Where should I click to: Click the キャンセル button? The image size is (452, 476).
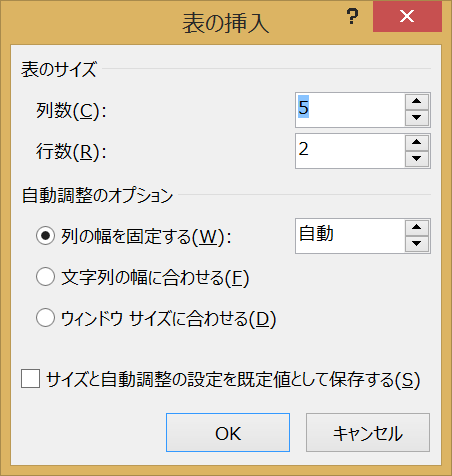coord(368,433)
